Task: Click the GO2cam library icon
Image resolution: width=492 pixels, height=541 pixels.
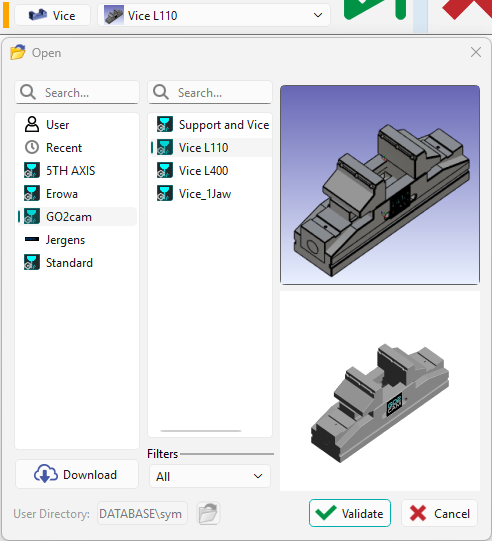Action: [32, 216]
